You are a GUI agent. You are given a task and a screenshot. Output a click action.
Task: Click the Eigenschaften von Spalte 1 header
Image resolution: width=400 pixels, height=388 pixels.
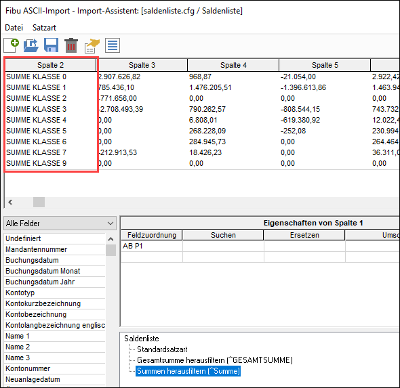(313, 223)
